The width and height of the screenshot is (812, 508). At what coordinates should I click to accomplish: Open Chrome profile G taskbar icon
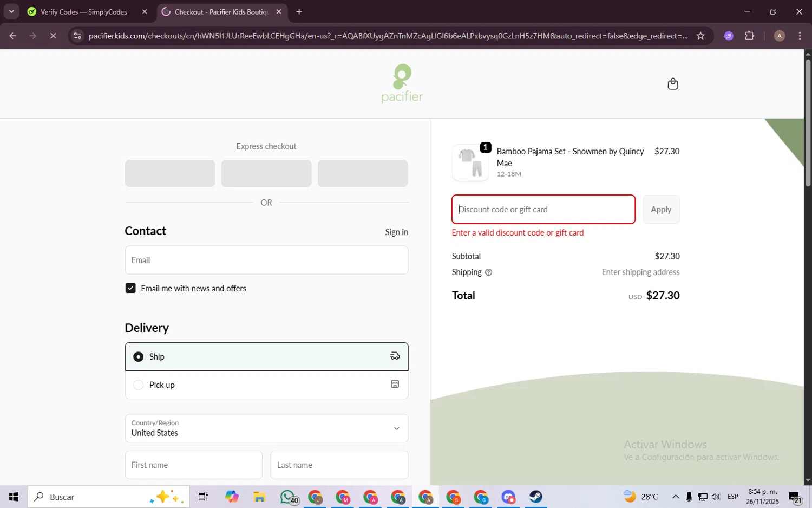481,497
